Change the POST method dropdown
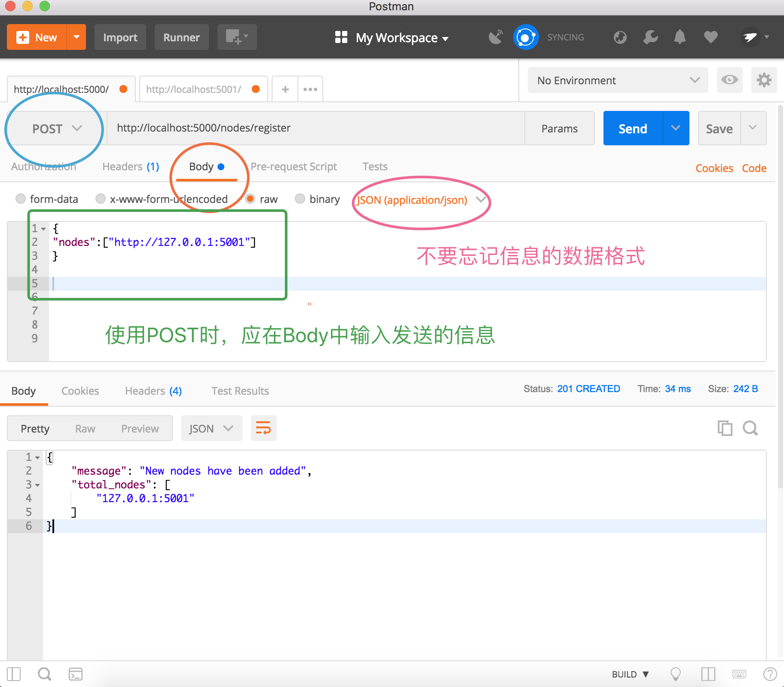The image size is (784, 687). (57, 129)
